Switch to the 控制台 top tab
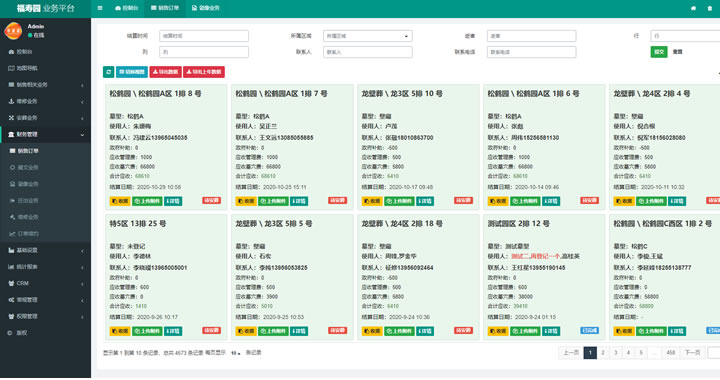This screenshot has width=720, height=380. tap(126, 8)
